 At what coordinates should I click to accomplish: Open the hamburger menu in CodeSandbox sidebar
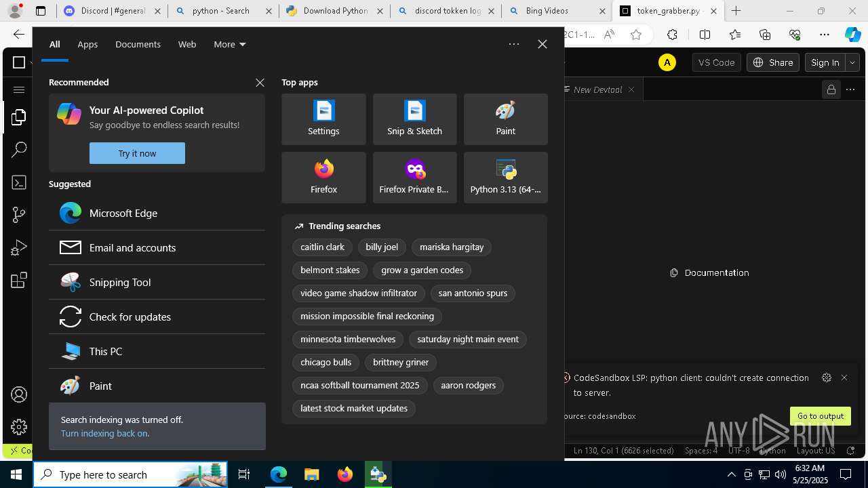(x=19, y=89)
